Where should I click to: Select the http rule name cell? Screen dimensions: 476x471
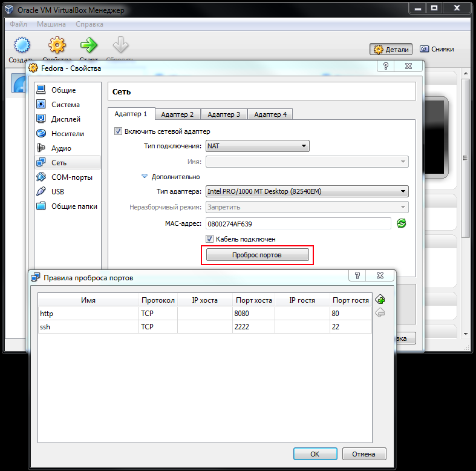[x=88, y=313]
